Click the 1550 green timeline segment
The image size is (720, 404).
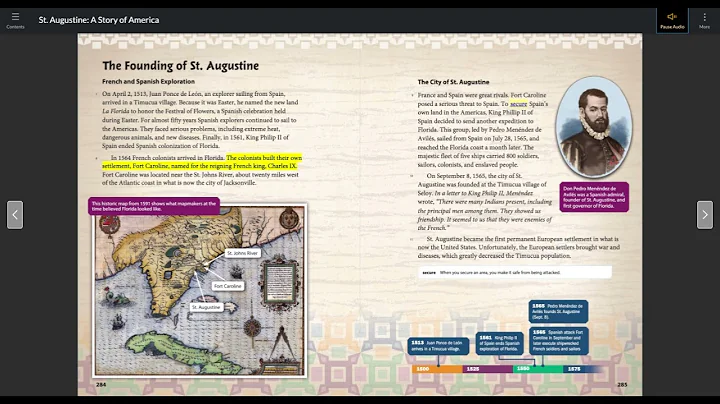click(538, 369)
